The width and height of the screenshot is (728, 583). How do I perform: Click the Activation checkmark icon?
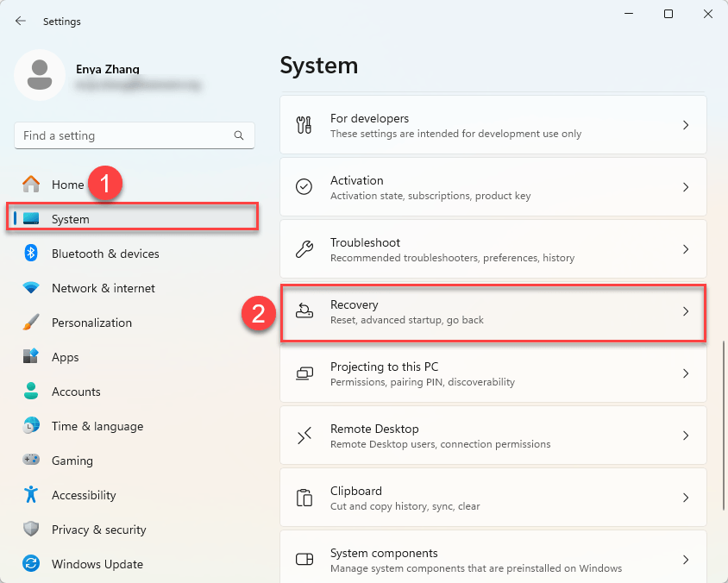(x=304, y=186)
